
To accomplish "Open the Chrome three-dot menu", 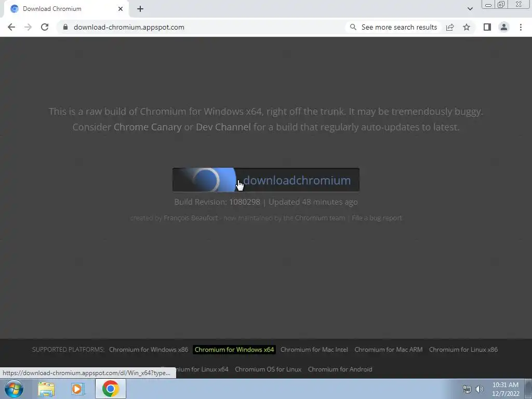I will point(521,27).
